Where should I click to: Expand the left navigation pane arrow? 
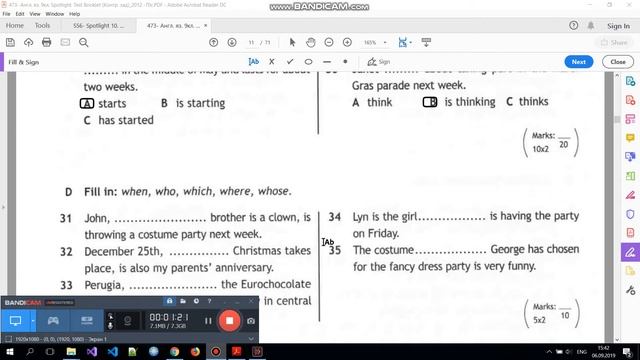point(3,207)
